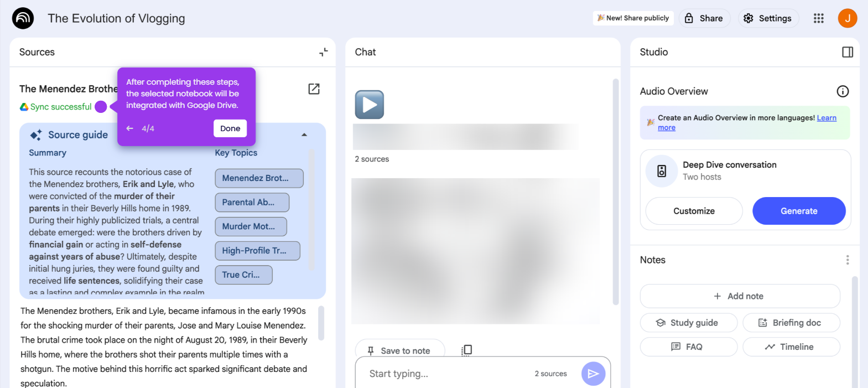Send the chat message arrow button
The width and height of the screenshot is (868, 388).
593,374
